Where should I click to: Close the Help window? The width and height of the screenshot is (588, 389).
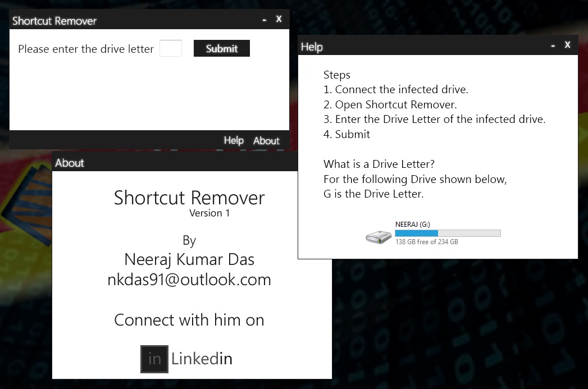(x=567, y=45)
